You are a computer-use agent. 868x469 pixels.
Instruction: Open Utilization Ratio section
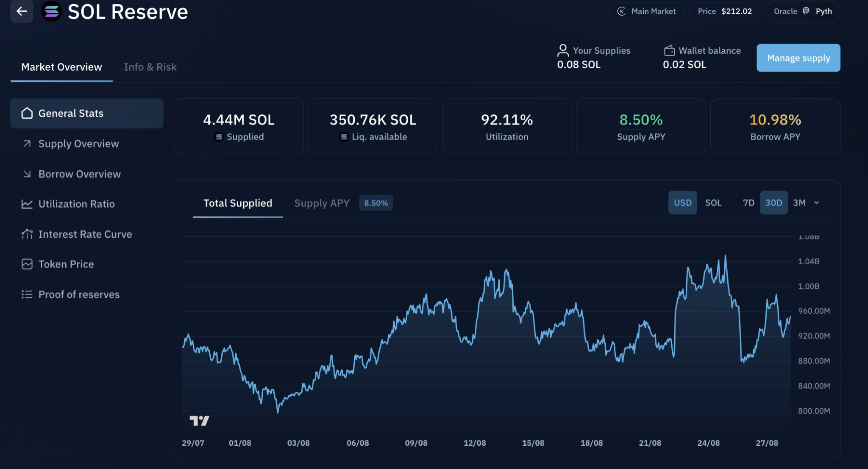coord(76,204)
